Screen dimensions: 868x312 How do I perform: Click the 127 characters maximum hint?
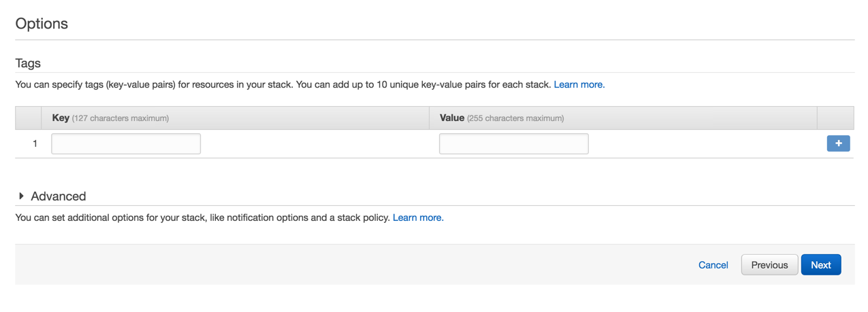120,118
